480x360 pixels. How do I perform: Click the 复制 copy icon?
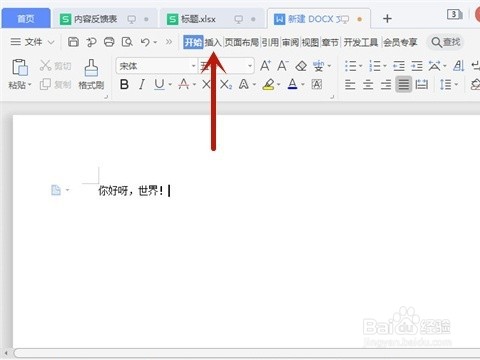coord(45,84)
